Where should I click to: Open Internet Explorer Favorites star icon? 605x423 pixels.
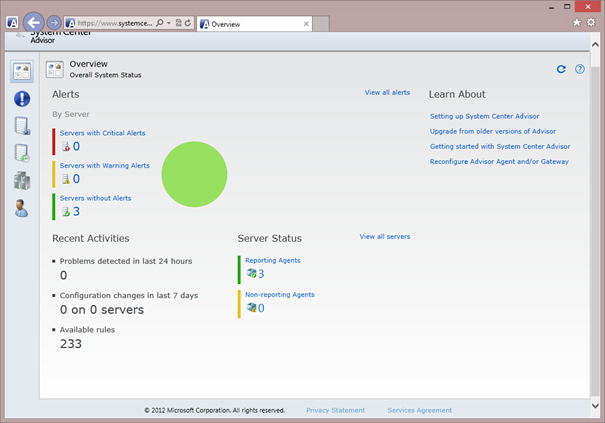tap(577, 21)
